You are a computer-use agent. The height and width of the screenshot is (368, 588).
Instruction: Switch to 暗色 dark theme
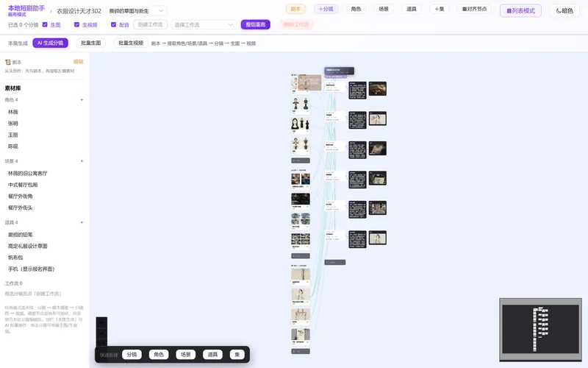click(x=564, y=11)
